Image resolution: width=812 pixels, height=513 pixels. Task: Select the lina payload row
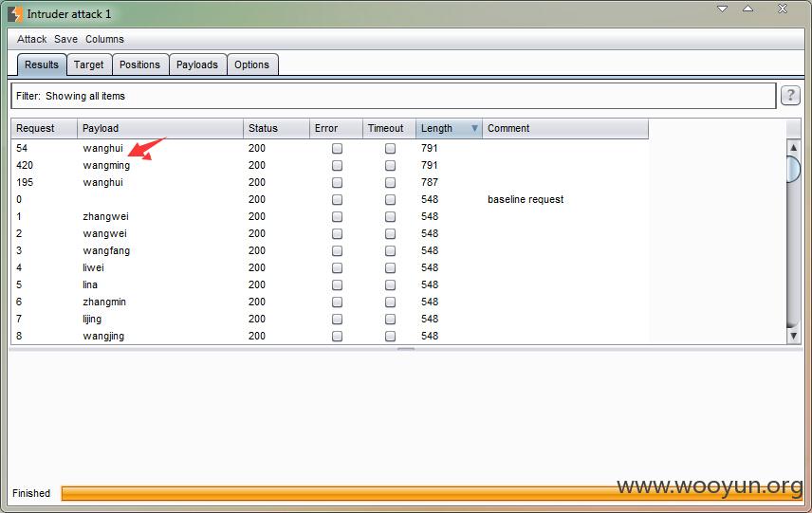pyautogui.click(x=89, y=284)
